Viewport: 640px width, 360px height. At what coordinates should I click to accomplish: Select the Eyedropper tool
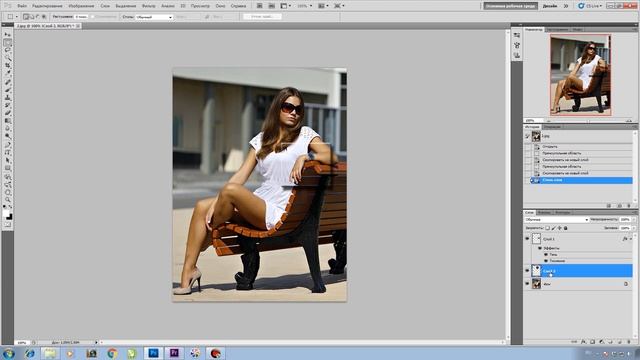pyautogui.click(x=8, y=74)
